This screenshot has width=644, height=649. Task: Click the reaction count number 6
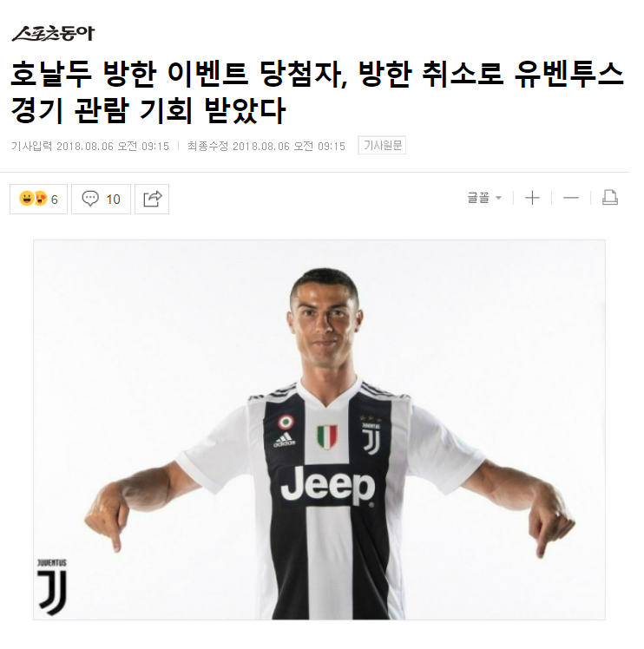click(55, 200)
